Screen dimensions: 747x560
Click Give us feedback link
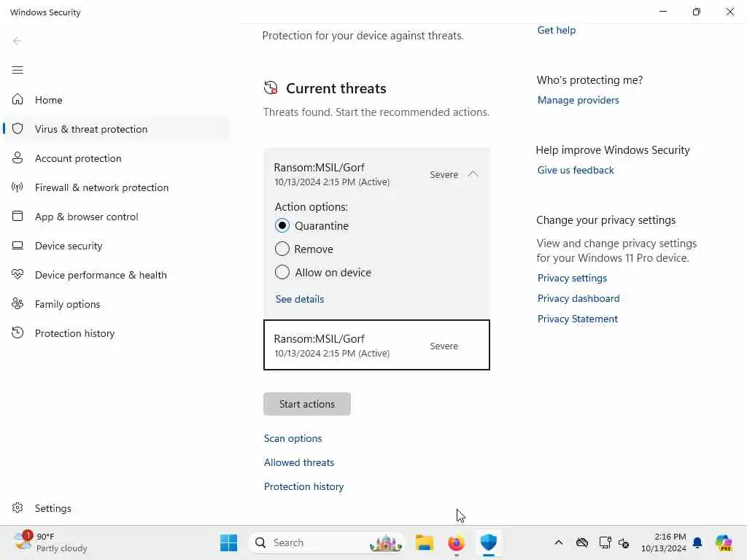coord(576,170)
